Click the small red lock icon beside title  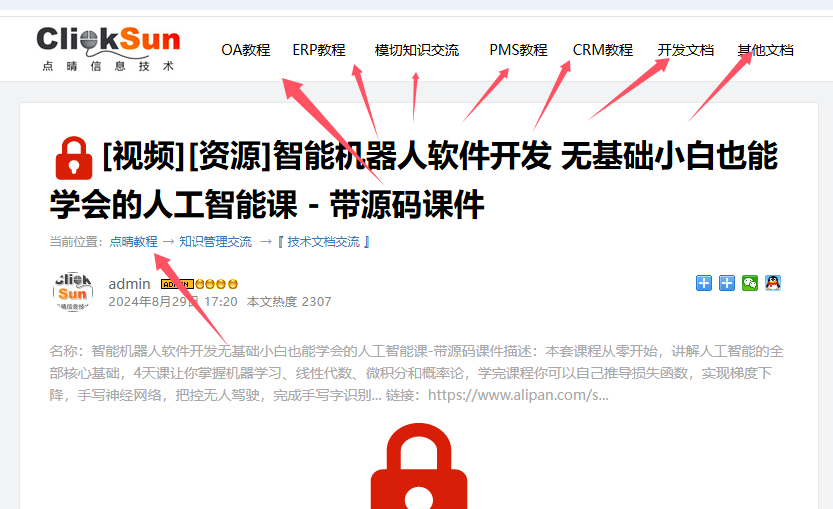click(x=74, y=158)
